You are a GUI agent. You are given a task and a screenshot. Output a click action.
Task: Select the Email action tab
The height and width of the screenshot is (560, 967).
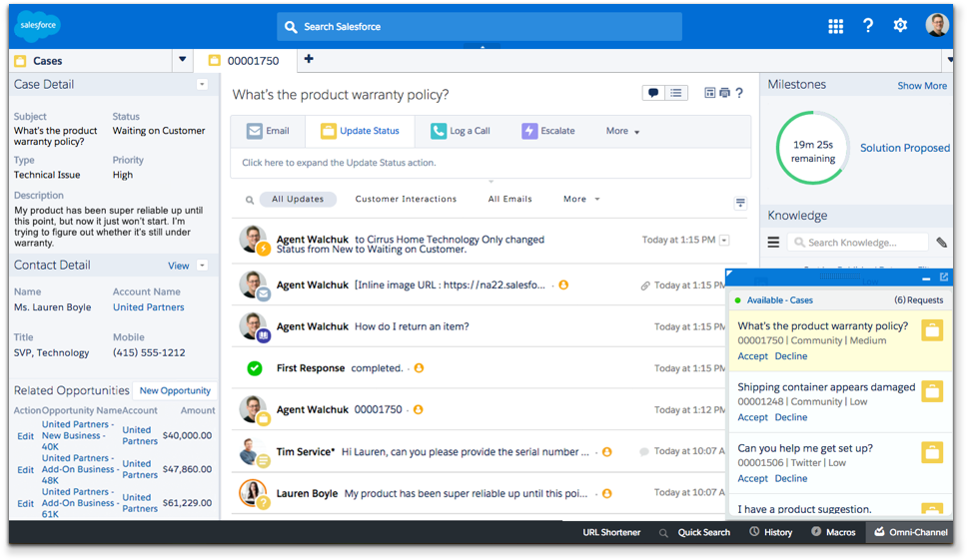point(268,131)
